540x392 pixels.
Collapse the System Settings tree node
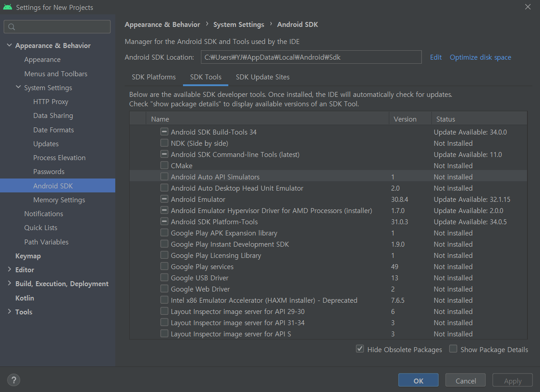[18, 87]
